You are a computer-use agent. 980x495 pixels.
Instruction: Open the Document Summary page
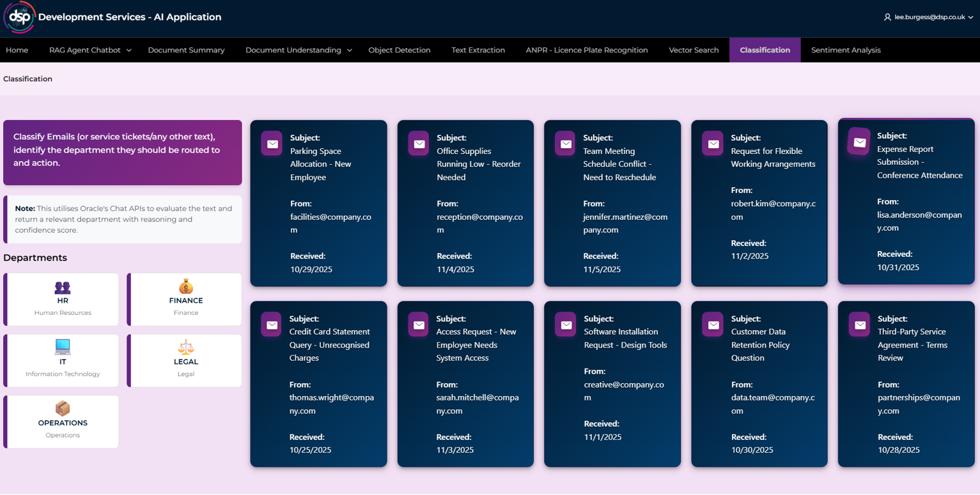click(x=186, y=49)
